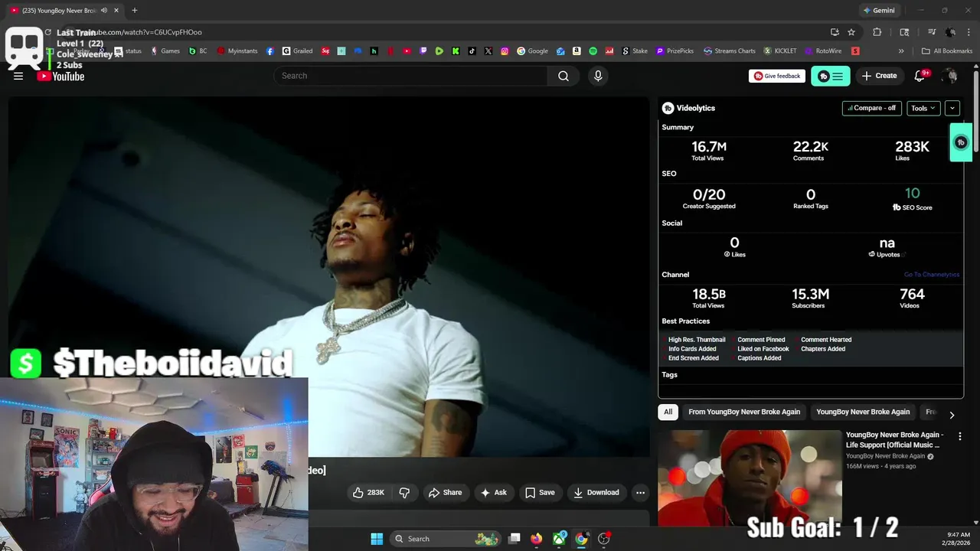Open the Games bookmark
The image size is (980, 551).
(x=165, y=51)
